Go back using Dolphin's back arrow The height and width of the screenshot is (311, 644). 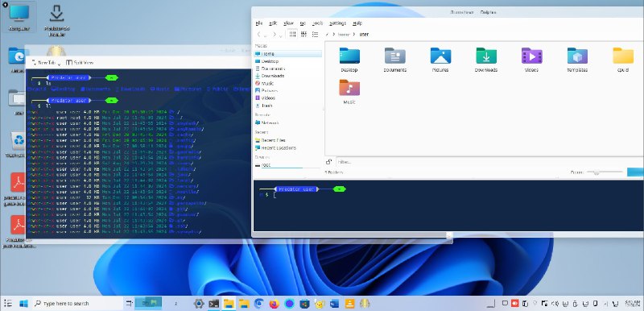[258, 34]
